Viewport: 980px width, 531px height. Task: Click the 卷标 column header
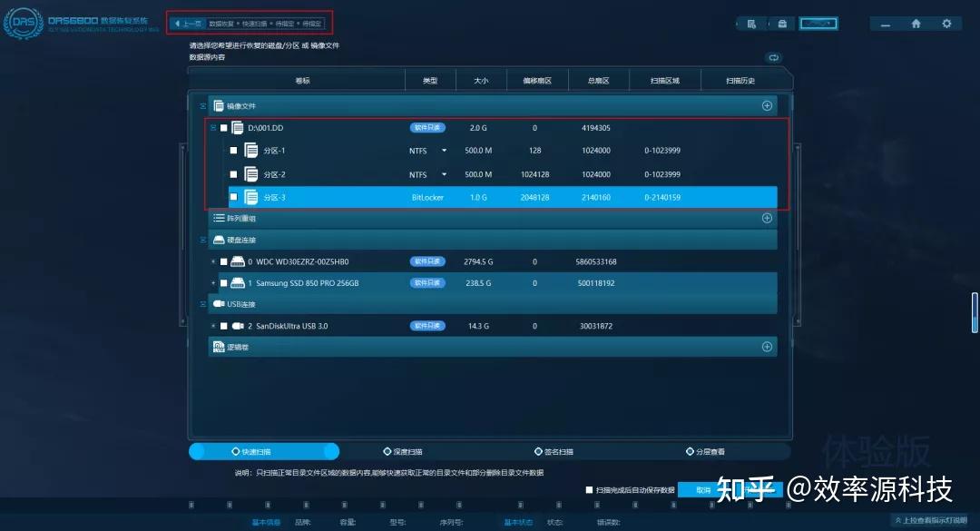pos(302,81)
